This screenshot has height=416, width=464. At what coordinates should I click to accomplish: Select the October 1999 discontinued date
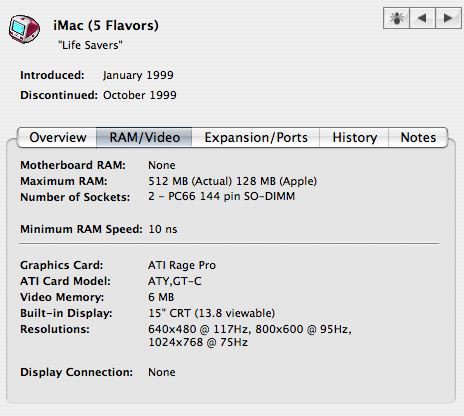[x=140, y=95]
